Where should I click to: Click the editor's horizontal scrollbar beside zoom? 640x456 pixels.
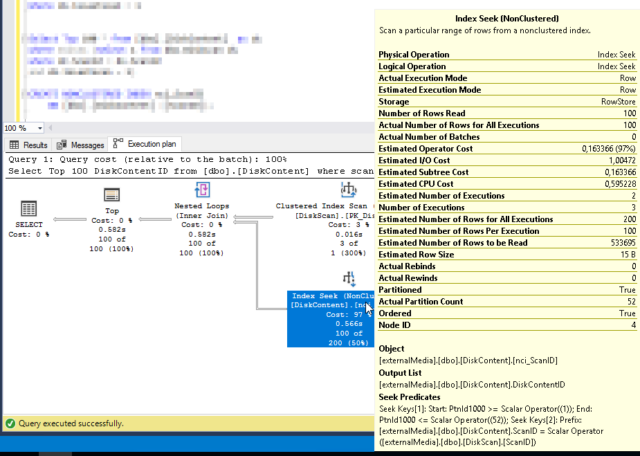pyautogui.click(x=200, y=128)
